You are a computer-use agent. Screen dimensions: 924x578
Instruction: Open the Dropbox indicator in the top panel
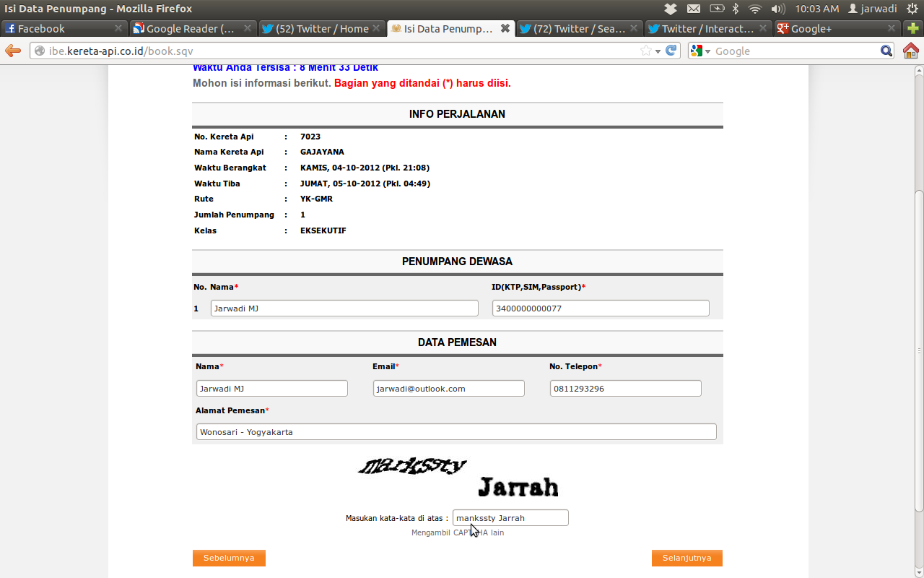[671, 9]
